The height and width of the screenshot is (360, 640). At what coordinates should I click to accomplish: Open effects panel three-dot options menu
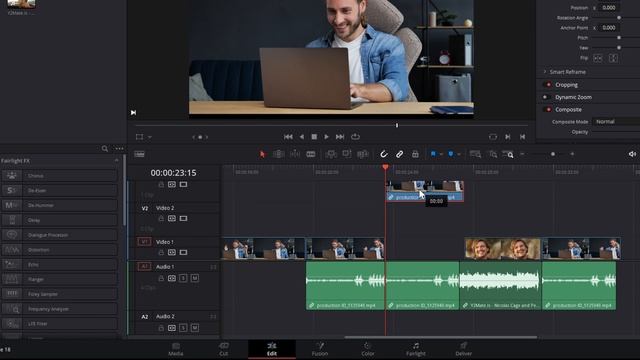click(119, 149)
